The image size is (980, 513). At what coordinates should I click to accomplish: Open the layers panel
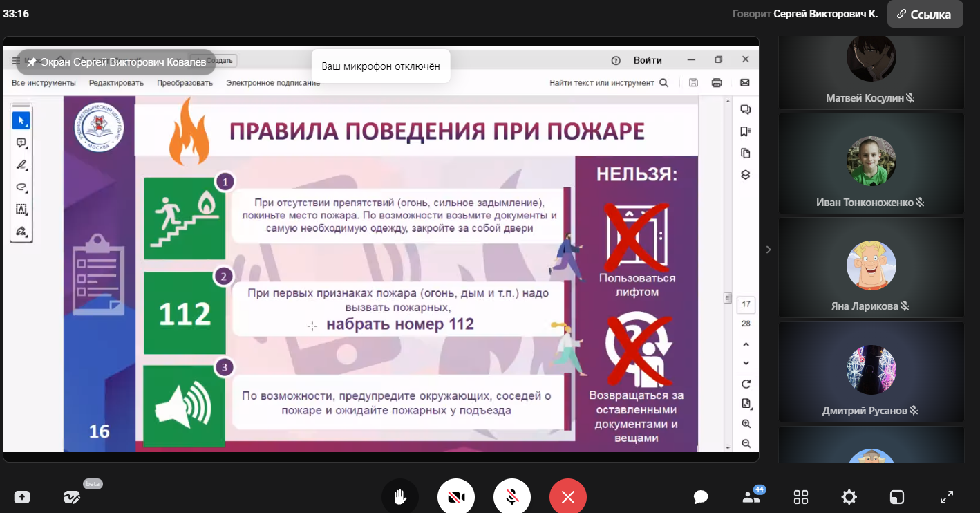(746, 175)
